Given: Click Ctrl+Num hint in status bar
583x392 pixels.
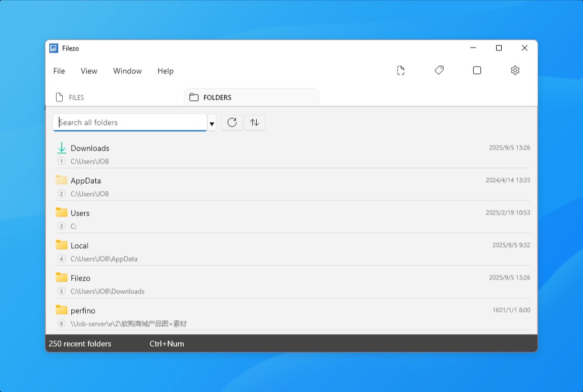Looking at the screenshot, I should click(x=166, y=344).
